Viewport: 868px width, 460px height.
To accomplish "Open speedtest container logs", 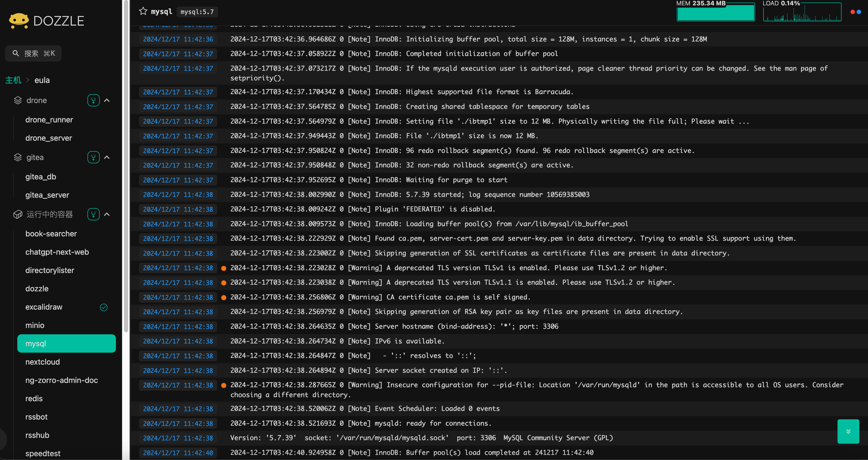I will coord(43,454).
